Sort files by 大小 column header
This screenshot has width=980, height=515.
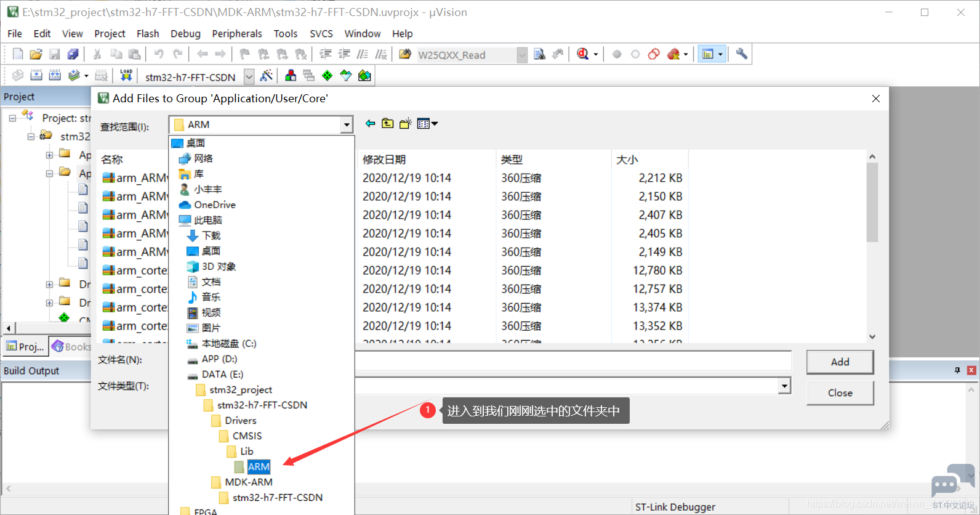click(x=627, y=160)
